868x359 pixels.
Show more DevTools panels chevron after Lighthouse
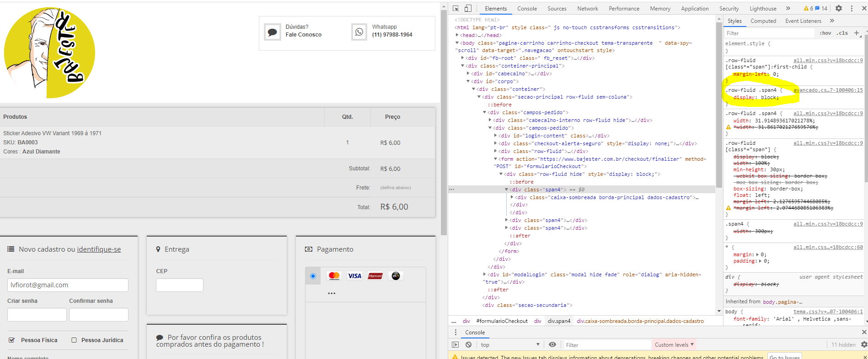tap(788, 8)
